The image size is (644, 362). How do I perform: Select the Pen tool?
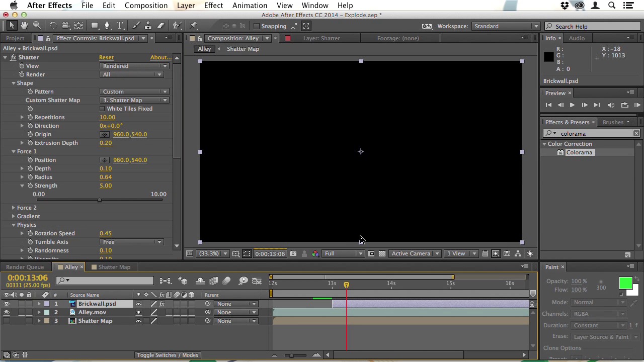point(107,26)
